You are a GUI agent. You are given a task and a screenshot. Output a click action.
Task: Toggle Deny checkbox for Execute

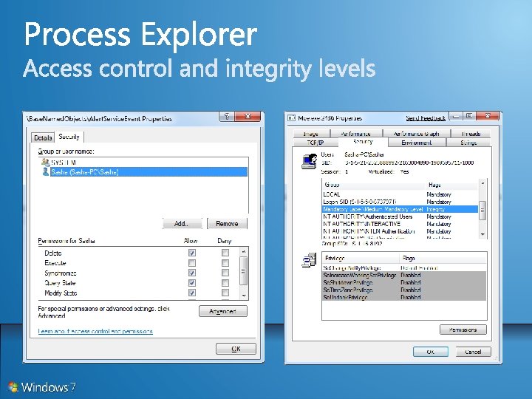coord(225,263)
